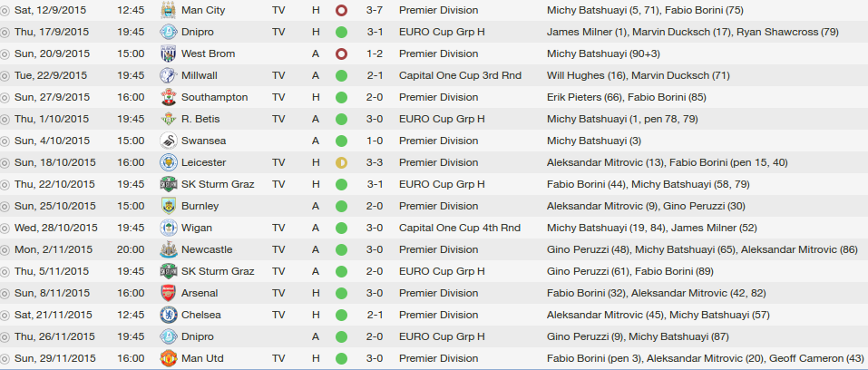The height and width of the screenshot is (370, 868).
Task: Open Capital One Cup 4th Rnd competition
Action: pyautogui.click(x=460, y=228)
